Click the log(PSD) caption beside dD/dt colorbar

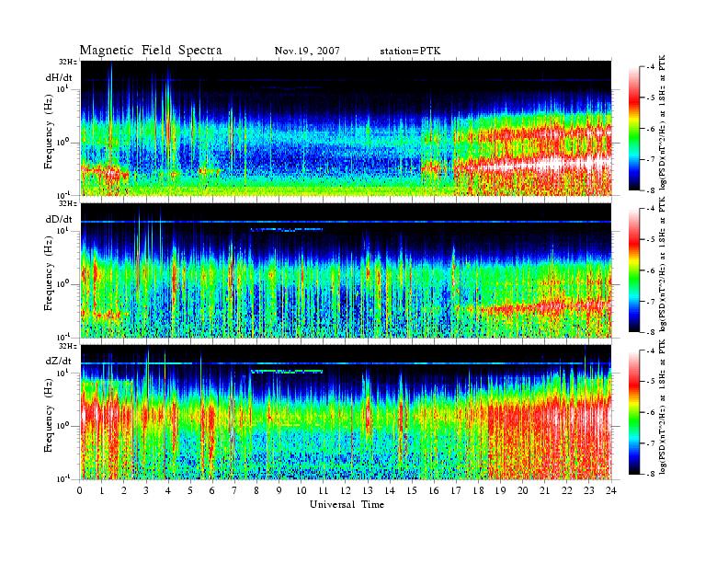[x=663, y=264]
